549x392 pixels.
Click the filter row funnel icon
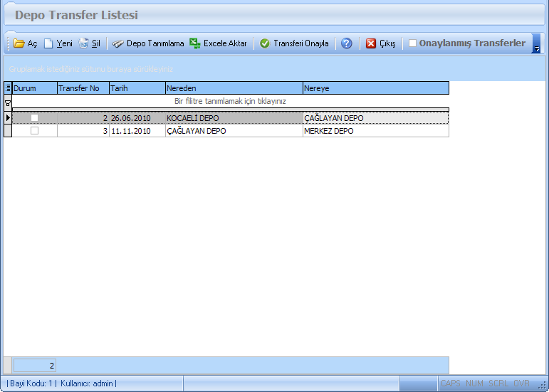click(8, 102)
